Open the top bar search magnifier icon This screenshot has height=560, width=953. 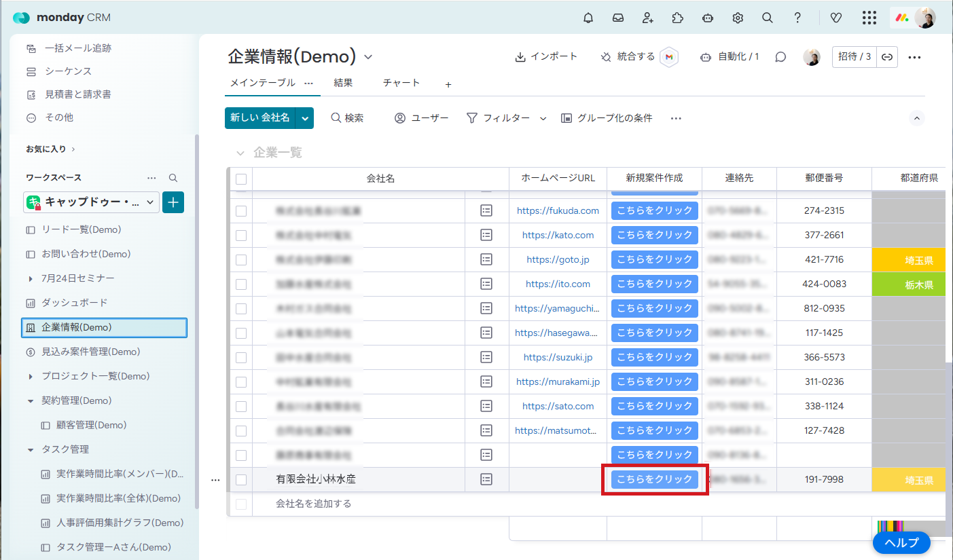768,18
